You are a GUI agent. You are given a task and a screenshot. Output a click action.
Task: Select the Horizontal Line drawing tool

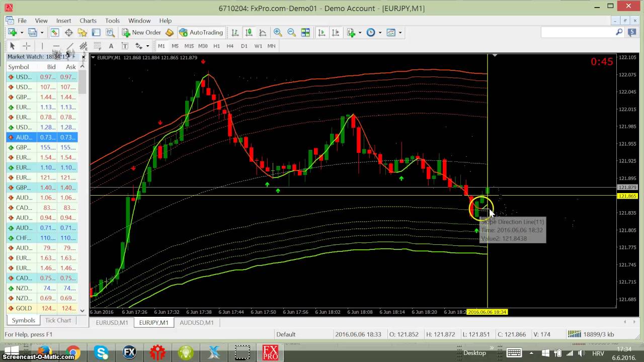pos(56,46)
